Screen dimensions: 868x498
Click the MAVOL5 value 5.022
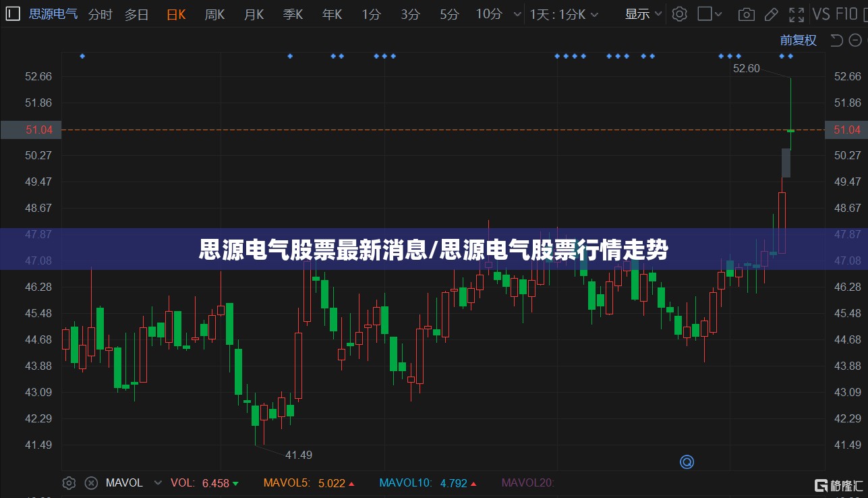pos(332,483)
